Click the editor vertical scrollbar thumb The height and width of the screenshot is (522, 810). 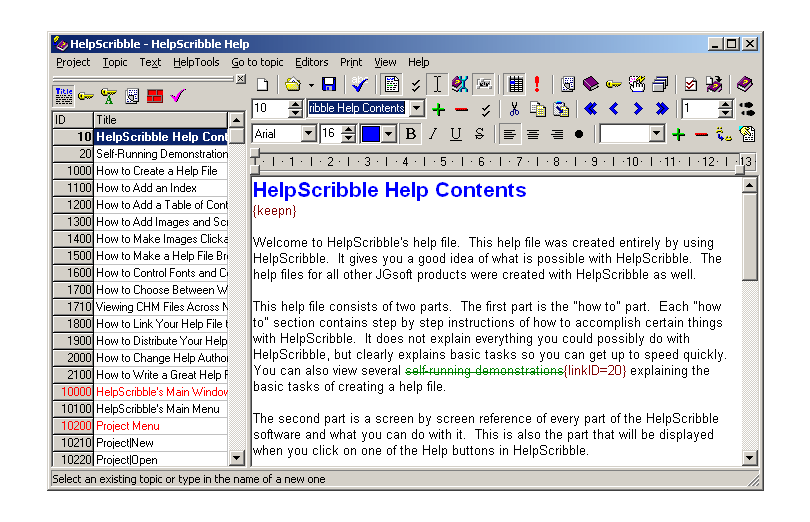(749, 237)
